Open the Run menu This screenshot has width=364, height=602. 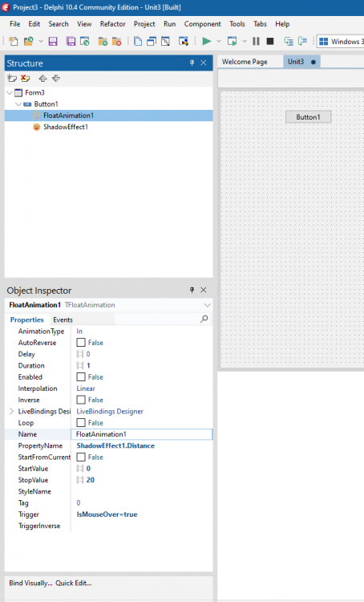(x=169, y=24)
